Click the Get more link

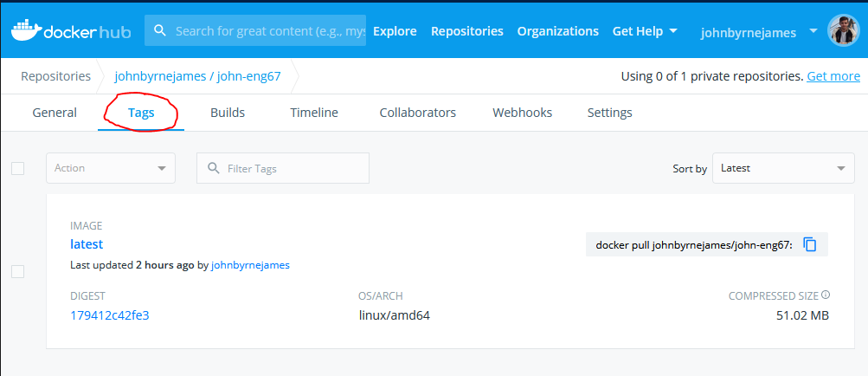coord(833,76)
